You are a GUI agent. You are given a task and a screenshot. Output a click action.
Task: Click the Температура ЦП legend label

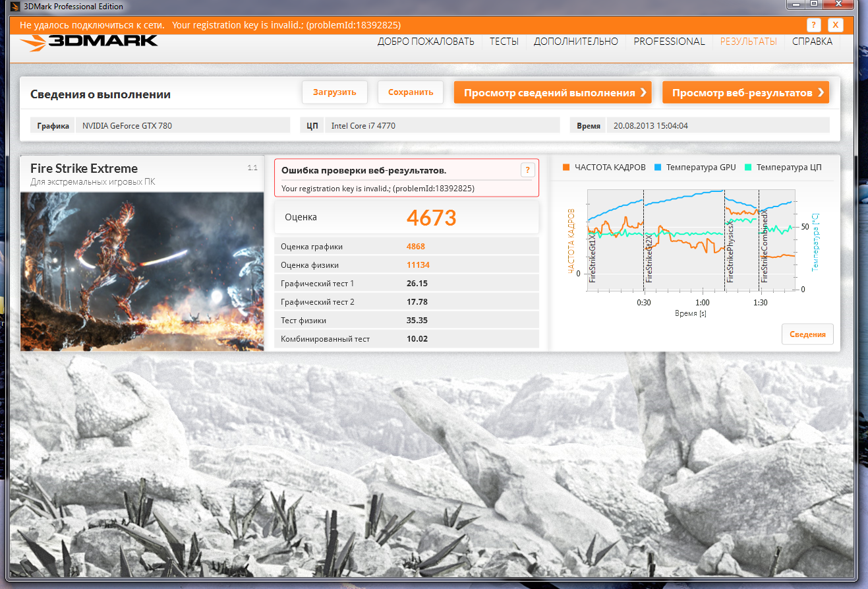(x=789, y=168)
